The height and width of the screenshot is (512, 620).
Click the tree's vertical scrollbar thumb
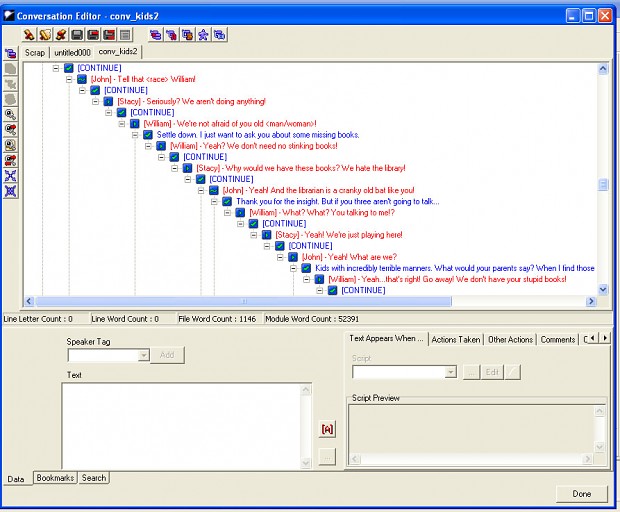603,185
